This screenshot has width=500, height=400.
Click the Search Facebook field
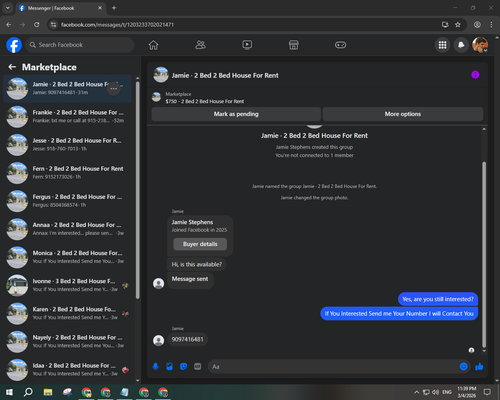[x=80, y=45]
